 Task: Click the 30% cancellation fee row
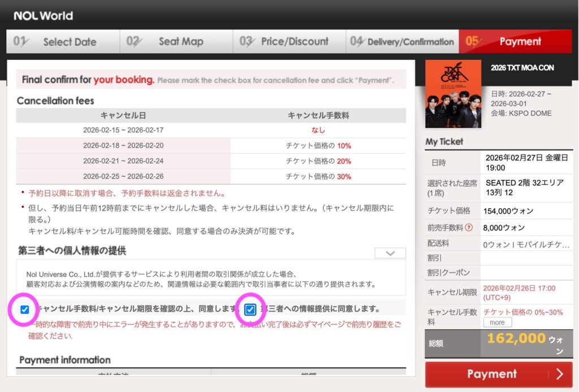210,176
